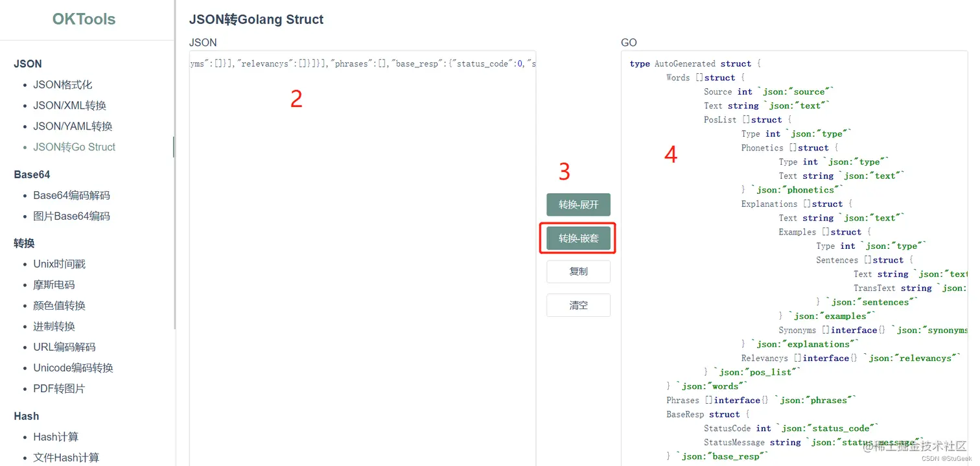Click the JSON section heading in sidebar
Viewport: 980px width, 466px height.
coord(28,64)
